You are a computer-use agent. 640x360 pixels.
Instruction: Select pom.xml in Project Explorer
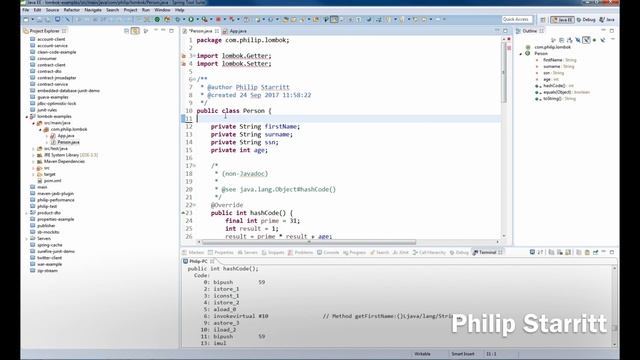point(52,181)
